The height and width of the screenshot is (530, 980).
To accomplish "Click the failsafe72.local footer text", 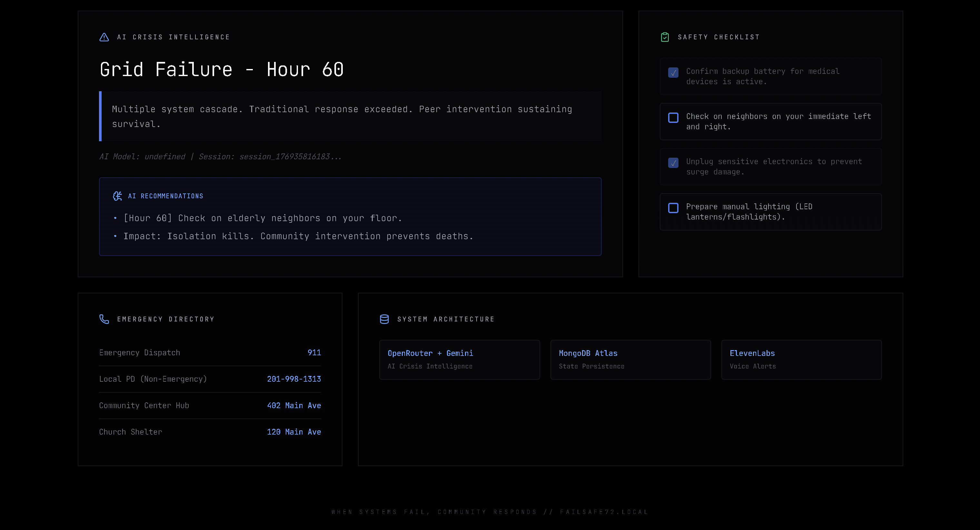I will [x=604, y=512].
